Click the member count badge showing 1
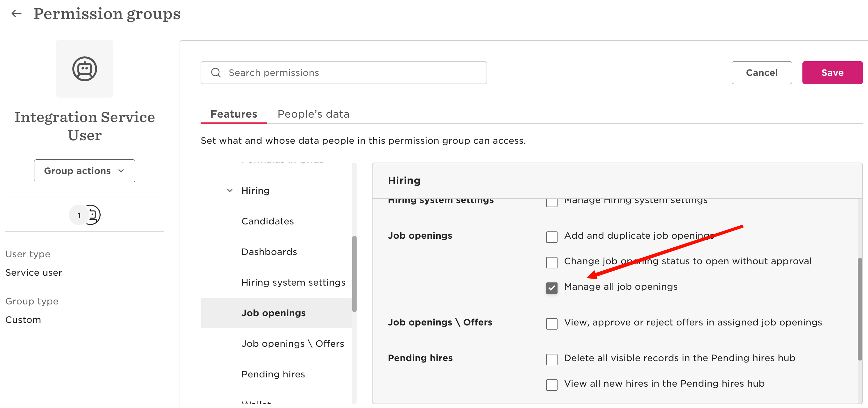868x408 pixels. pos(79,215)
